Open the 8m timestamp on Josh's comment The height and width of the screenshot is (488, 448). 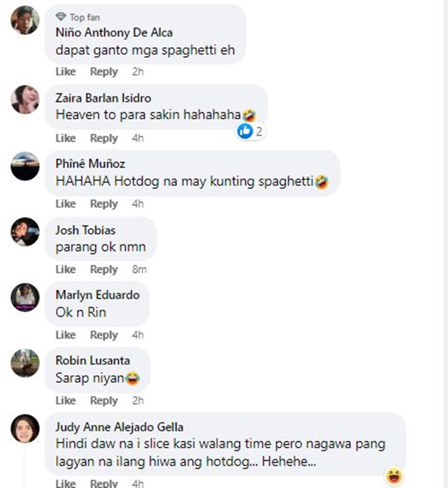[139, 269]
